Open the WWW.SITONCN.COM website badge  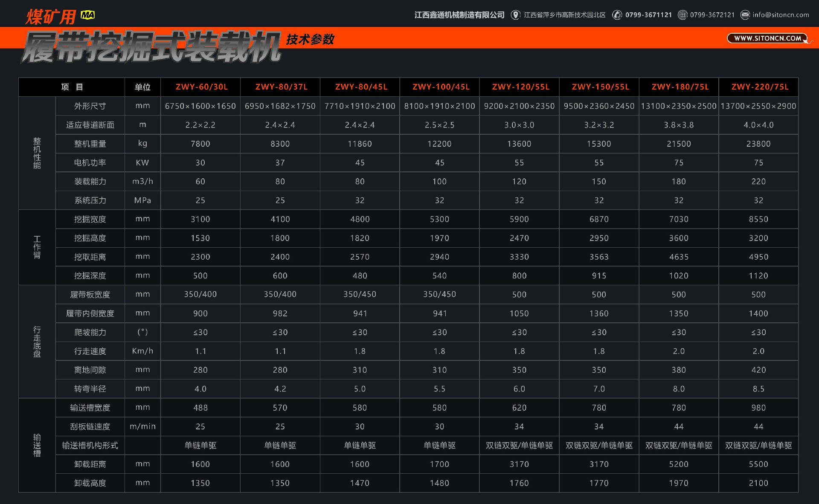pyautogui.click(x=767, y=38)
